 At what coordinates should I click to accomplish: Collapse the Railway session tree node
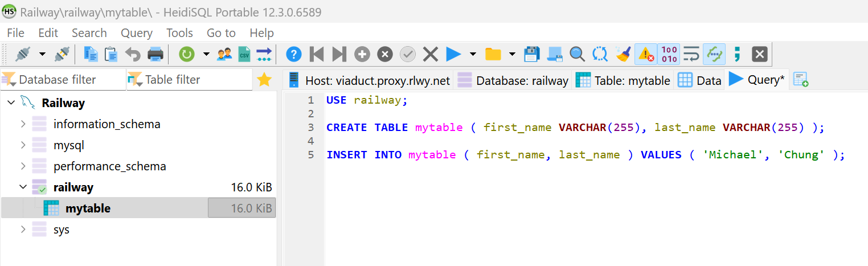[11, 103]
